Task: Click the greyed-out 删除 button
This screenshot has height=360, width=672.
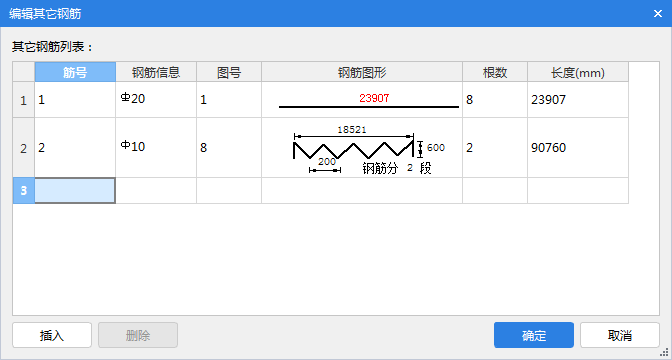Action: (138, 335)
